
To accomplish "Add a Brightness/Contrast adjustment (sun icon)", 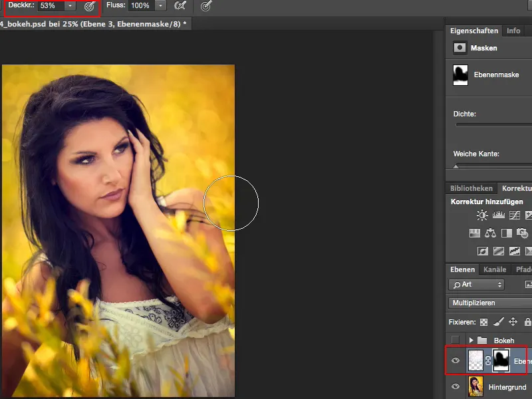I will 481,215.
